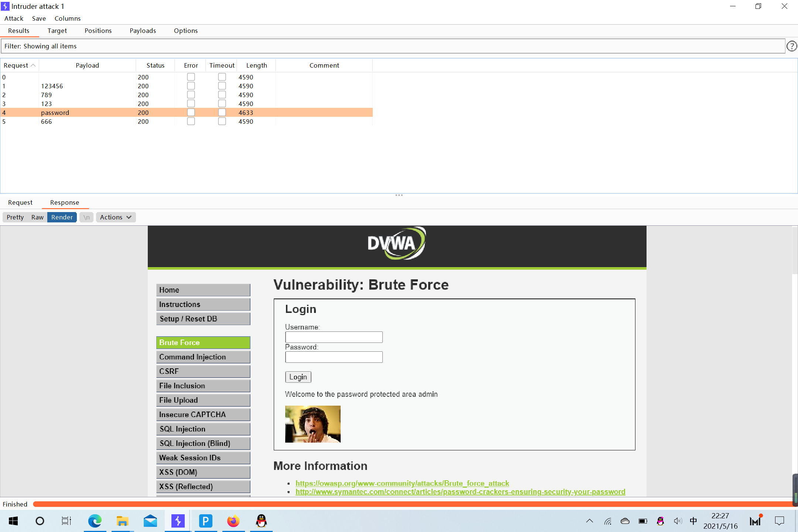The height and width of the screenshot is (532, 798).
Task: Open the Windows search bar icon
Action: click(x=40, y=521)
